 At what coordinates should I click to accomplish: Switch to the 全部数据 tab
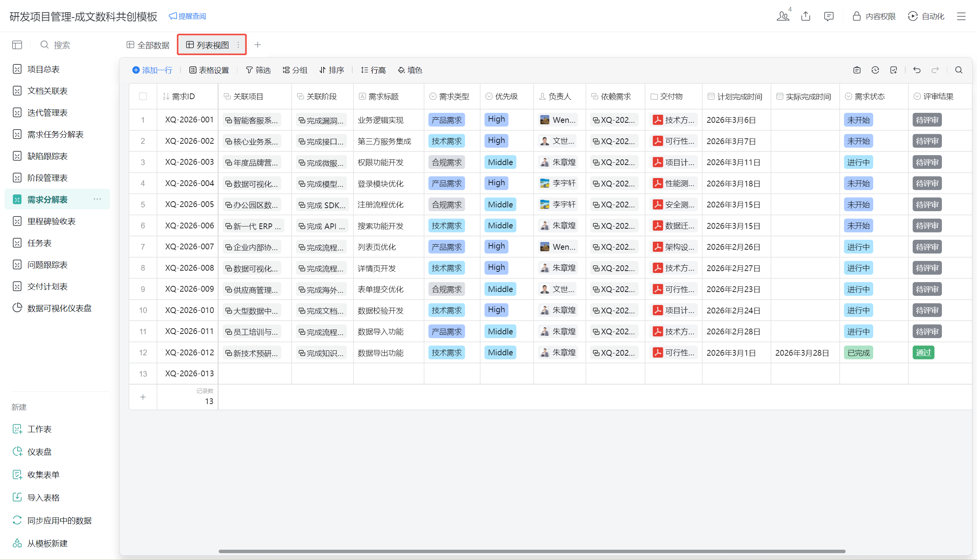coord(148,45)
